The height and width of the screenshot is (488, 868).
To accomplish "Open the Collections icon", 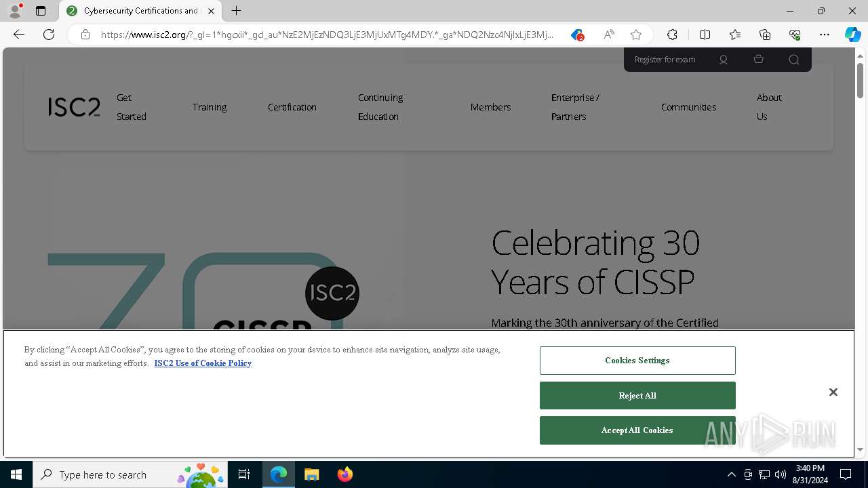I will pos(765,35).
